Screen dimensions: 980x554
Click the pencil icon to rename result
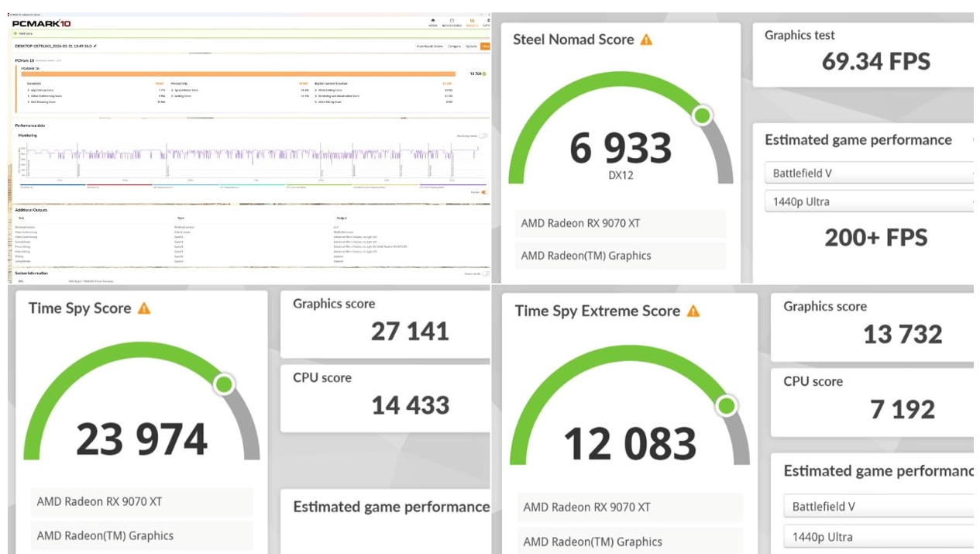point(95,46)
